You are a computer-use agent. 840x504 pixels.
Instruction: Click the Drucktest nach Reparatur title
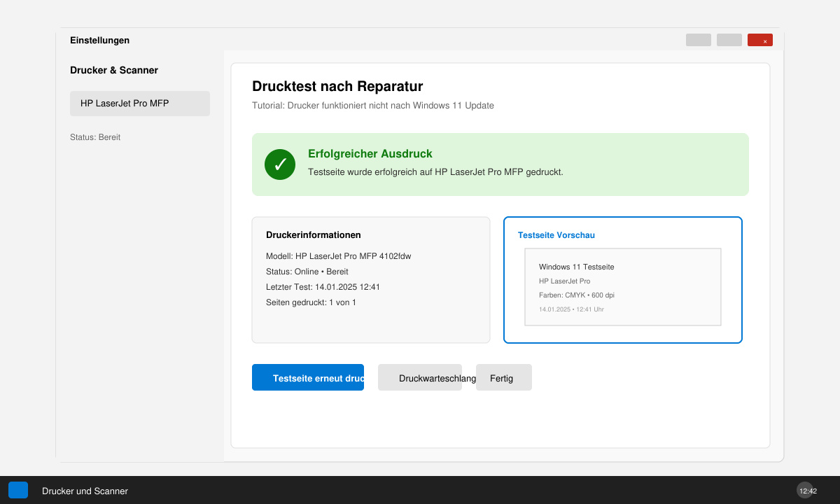[x=337, y=87]
